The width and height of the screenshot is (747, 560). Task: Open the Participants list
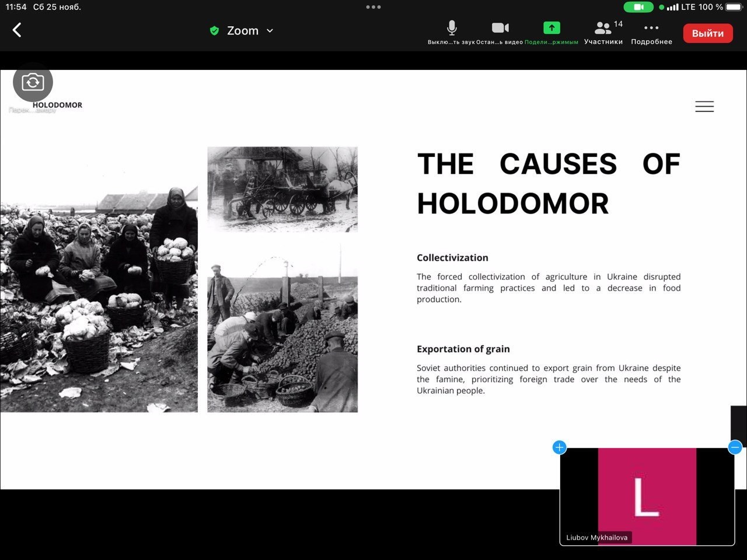click(x=603, y=32)
